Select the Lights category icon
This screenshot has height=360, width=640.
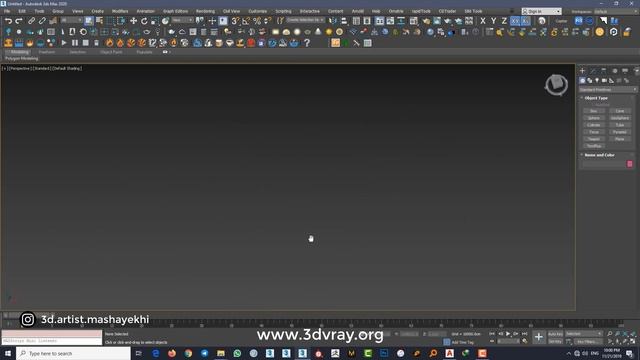point(597,80)
